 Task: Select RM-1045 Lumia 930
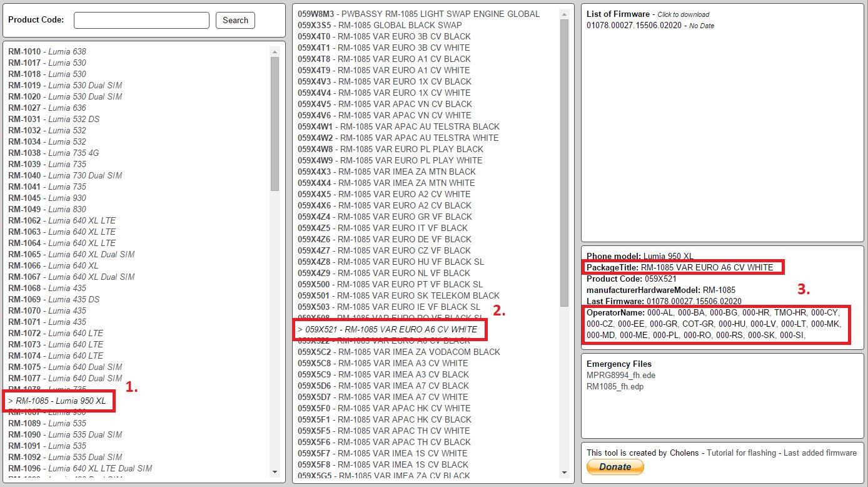pos(48,198)
